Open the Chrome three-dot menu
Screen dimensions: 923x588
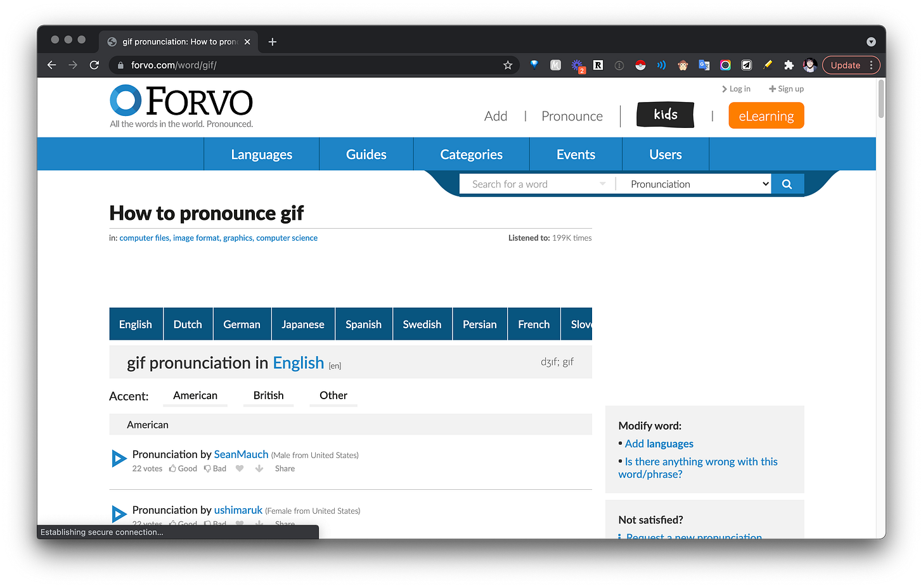click(x=871, y=65)
